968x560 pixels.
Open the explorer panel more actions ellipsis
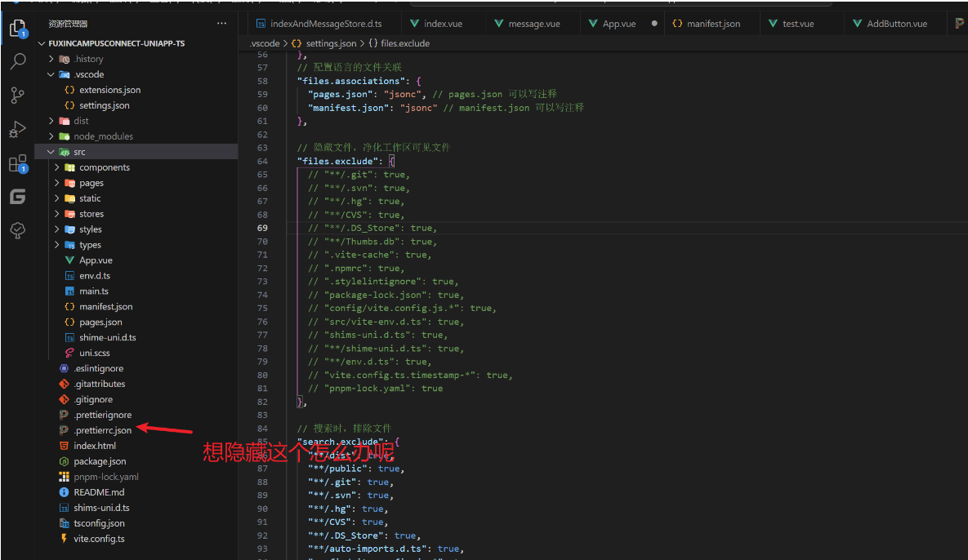click(221, 24)
